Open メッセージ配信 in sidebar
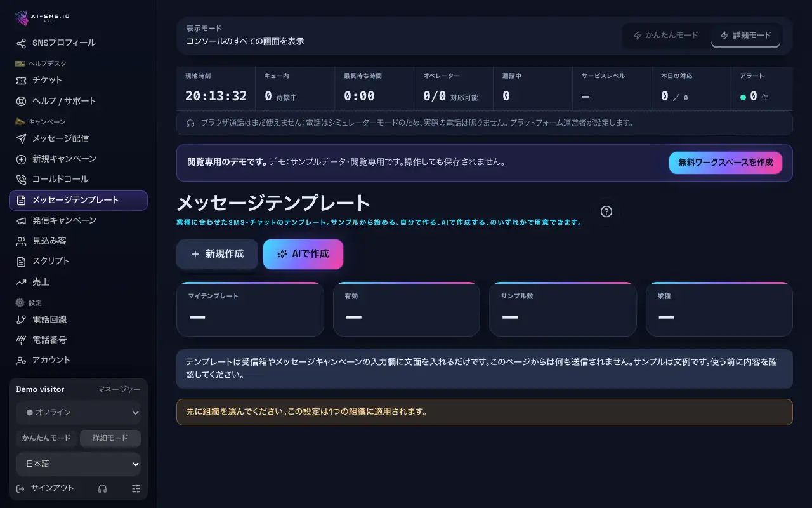The height and width of the screenshot is (508, 812). pos(78,138)
